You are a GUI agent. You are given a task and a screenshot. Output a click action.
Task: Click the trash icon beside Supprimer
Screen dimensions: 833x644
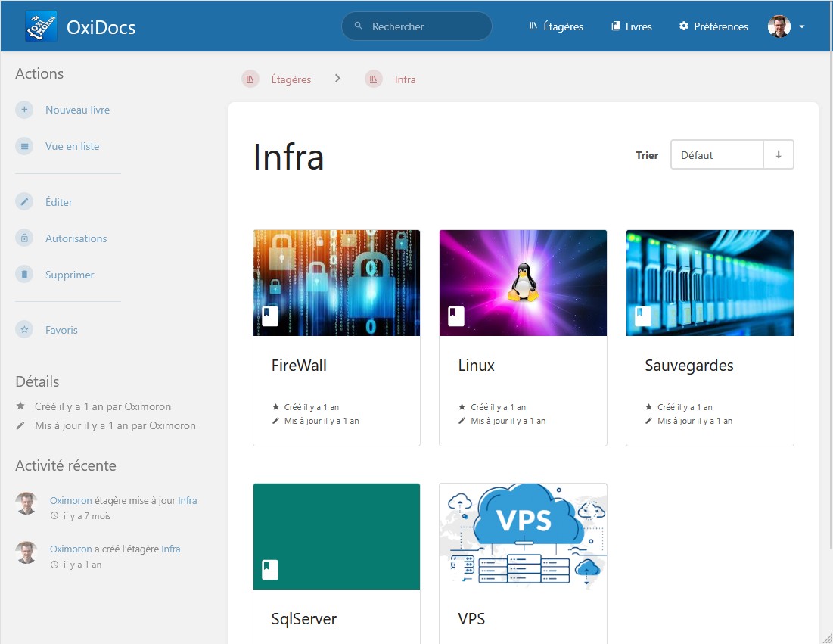(x=24, y=274)
